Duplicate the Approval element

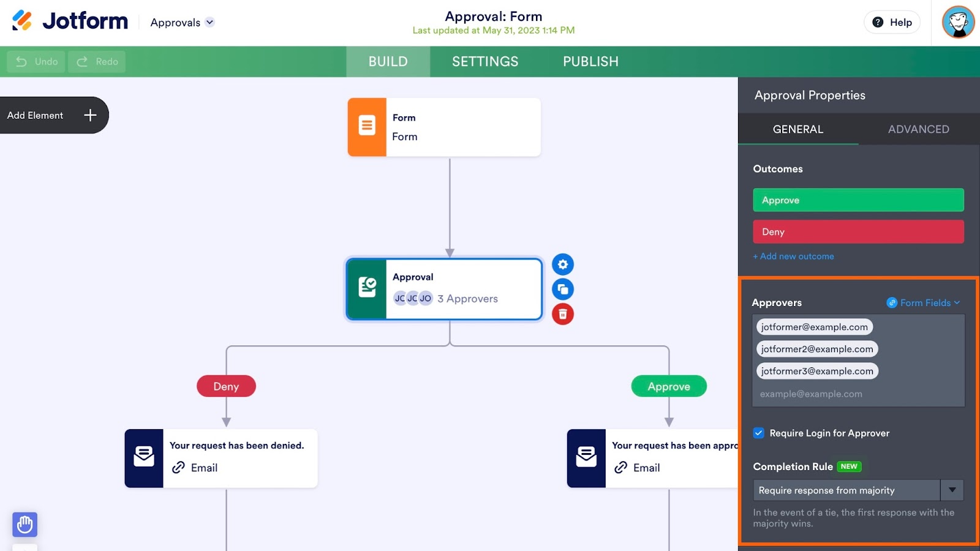point(563,289)
